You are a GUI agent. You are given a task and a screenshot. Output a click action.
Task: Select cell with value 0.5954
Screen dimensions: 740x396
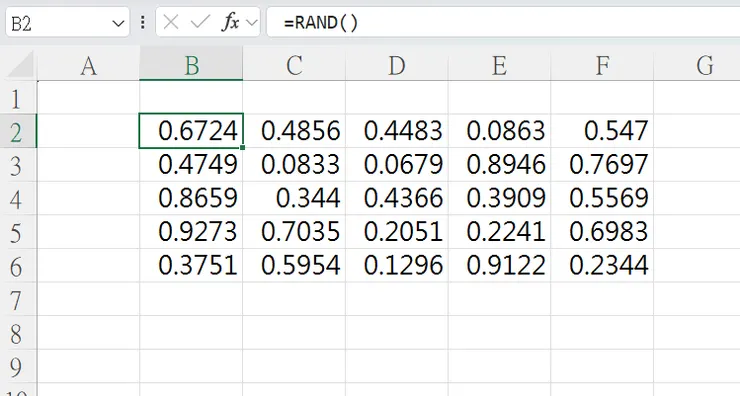[294, 265]
